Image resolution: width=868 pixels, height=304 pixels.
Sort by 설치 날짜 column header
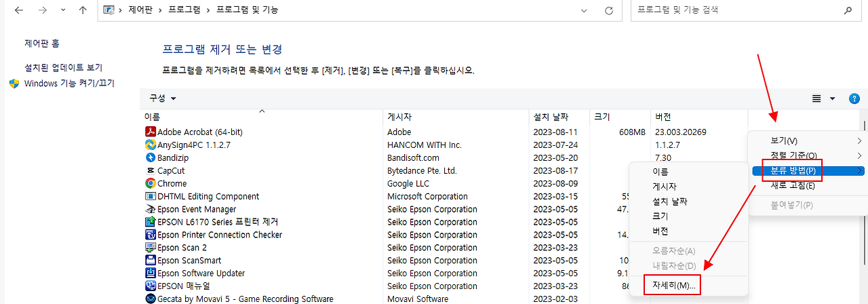[551, 117]
